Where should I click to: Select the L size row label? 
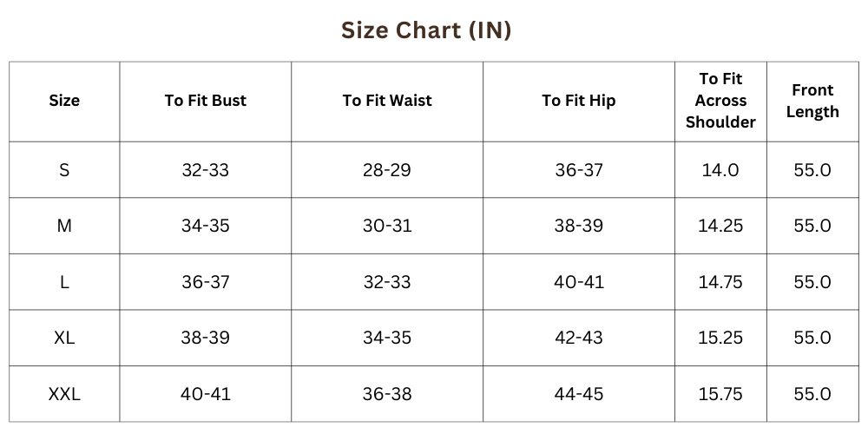tap(64, 282)
